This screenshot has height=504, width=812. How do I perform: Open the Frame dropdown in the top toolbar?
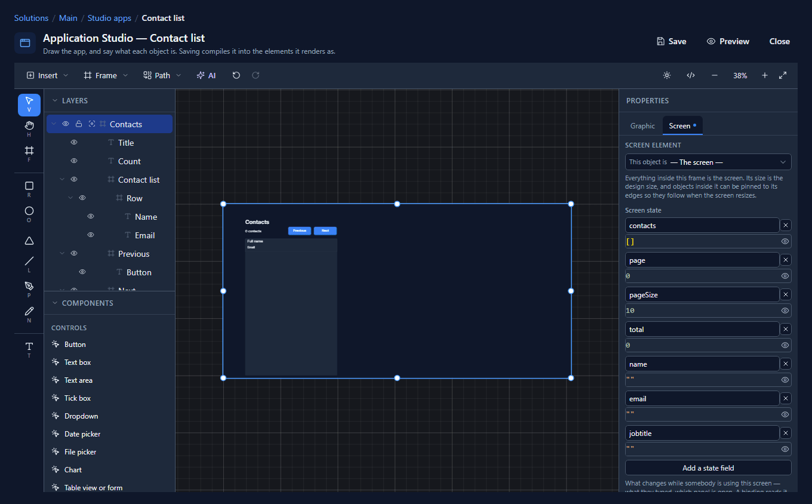tap(106, 75)
